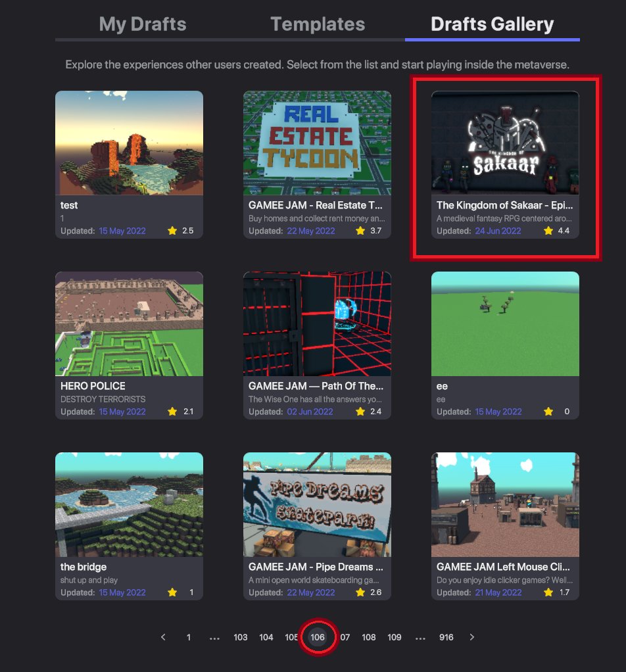Click rating value 3.7 on Real Estate card

[x=375, y=231]
